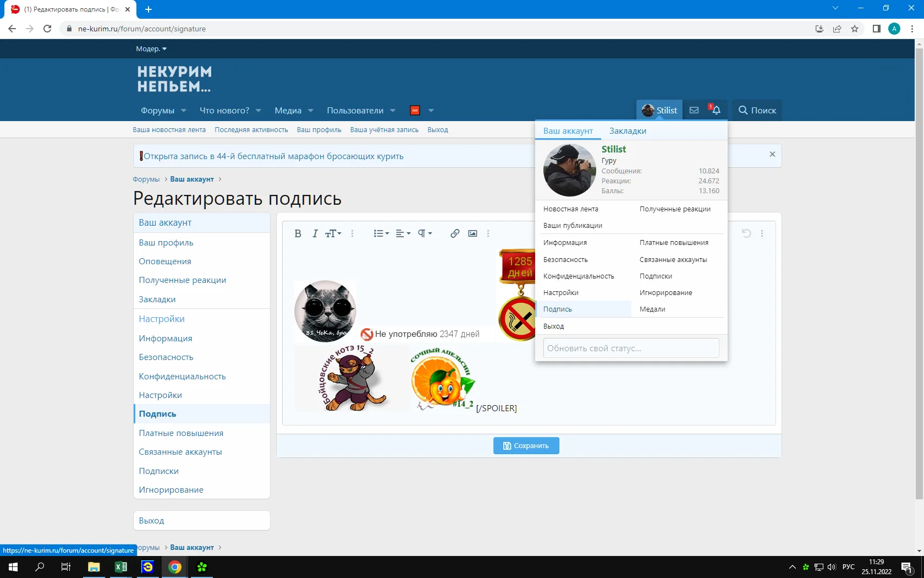Screen dimensions: 924x578
Task: Expand the Пользователи dropdown arrow
Action: pos(393,111)
